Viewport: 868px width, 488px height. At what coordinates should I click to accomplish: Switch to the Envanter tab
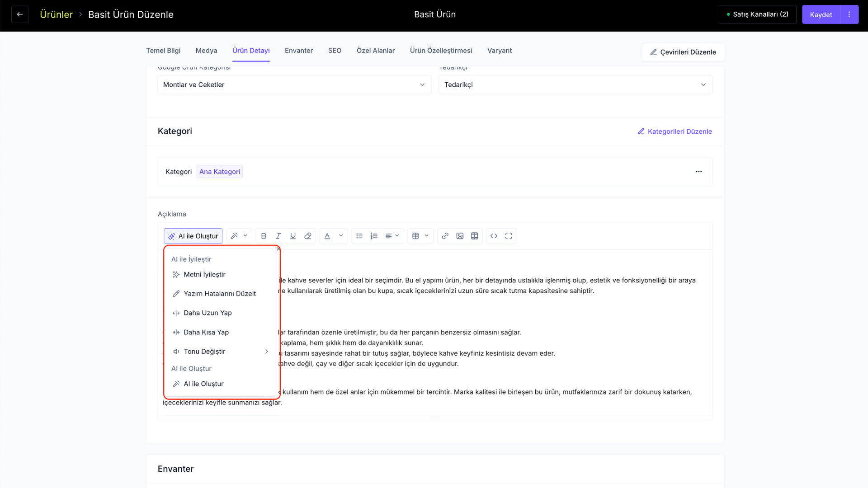click(x=299, y=51)
